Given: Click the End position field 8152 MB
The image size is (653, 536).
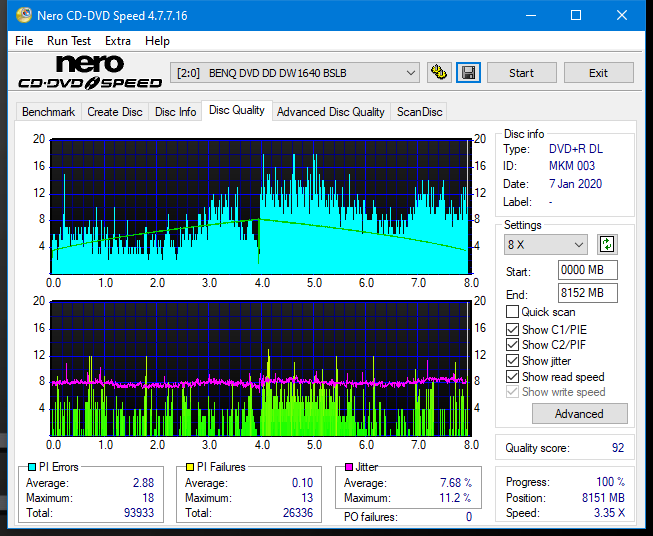Looking at the screenshot, I should click(588, 293).
